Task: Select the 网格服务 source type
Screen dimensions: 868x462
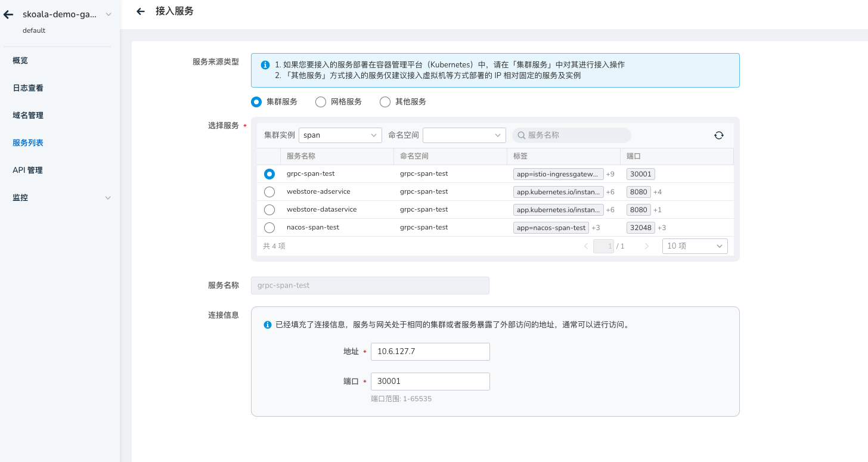Action: (320, 102)
